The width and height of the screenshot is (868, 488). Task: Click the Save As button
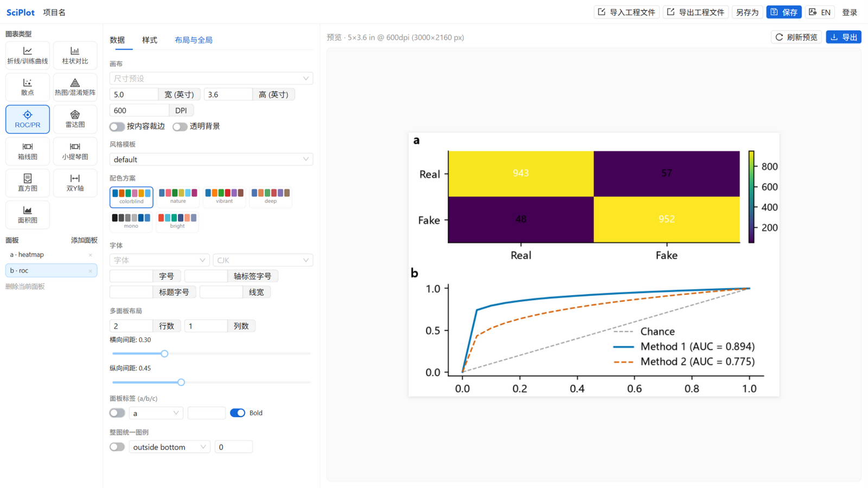tap(747, 12)
